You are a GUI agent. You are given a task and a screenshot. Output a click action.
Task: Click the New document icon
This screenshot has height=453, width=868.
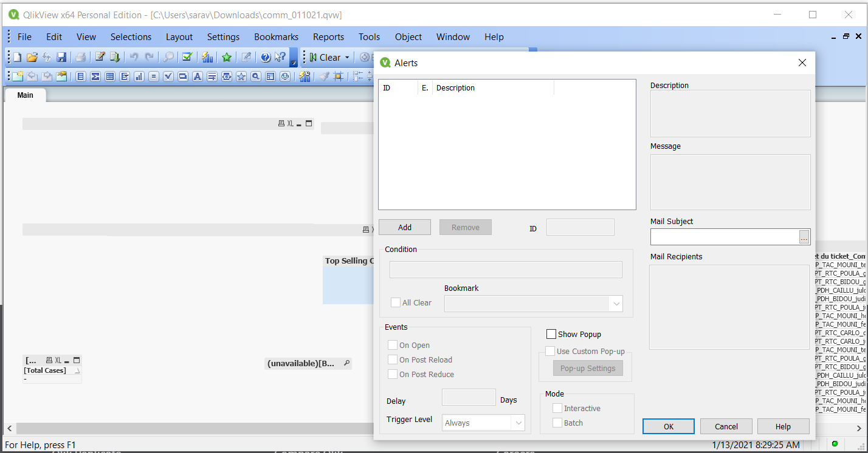click(x=18, y=57)
